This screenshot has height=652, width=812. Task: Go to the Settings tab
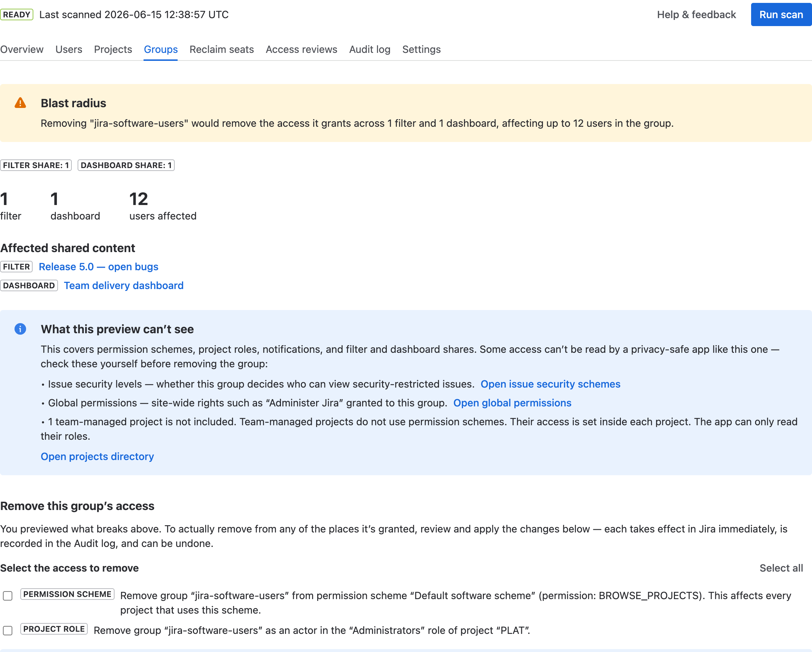422,49
